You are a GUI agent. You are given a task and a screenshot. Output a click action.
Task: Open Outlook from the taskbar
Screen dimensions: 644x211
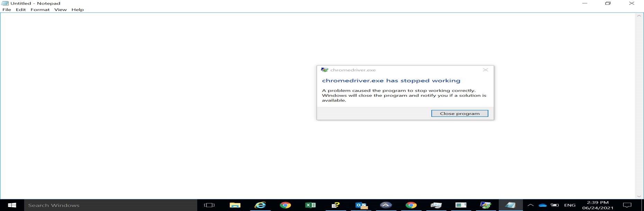pos(361,205)
